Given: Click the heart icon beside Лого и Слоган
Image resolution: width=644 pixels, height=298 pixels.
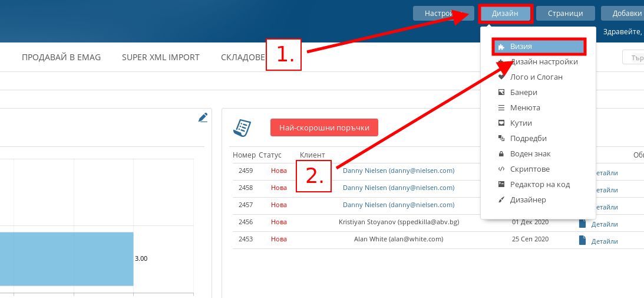Looking at the screenshot, I should point(501,77).
